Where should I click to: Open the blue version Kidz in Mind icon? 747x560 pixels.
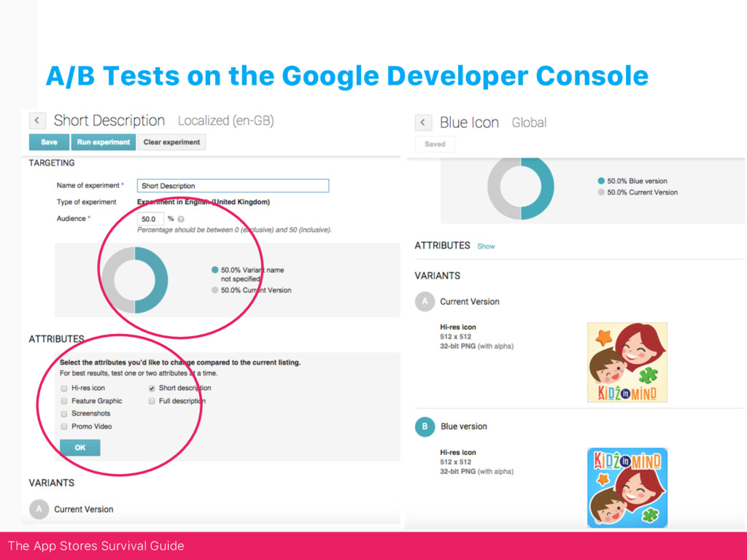coord(627,488)
